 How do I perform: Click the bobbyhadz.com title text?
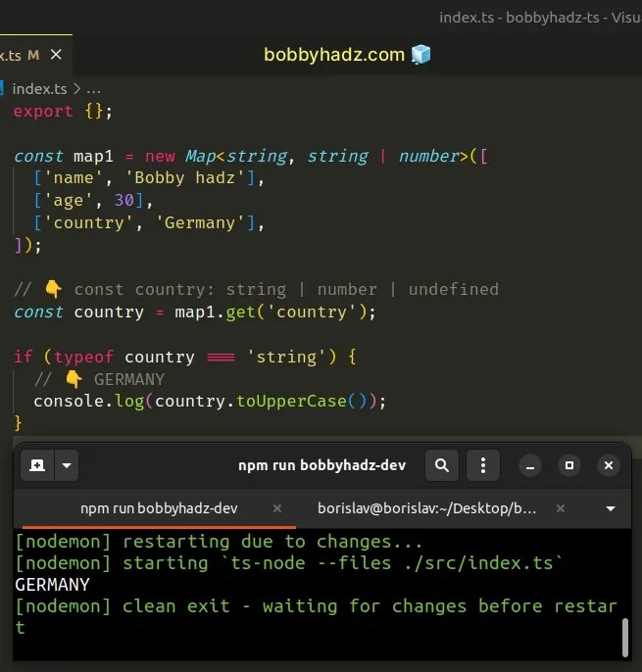[334, 55]
